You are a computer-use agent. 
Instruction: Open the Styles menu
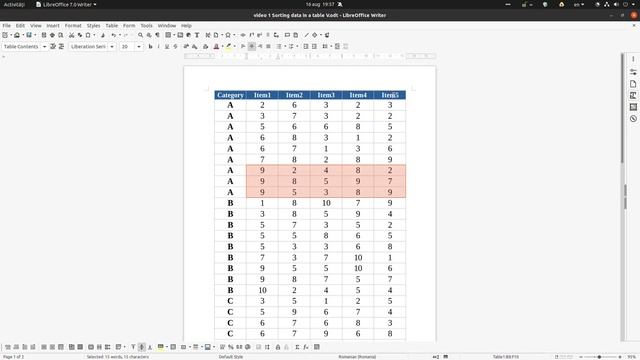pos(93,25)
